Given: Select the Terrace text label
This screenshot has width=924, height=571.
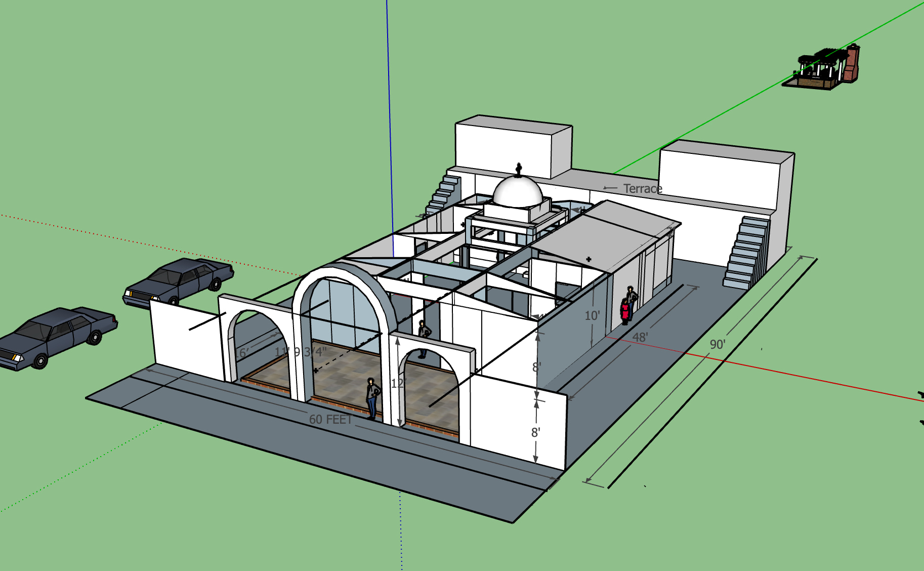Looking at the screenshot, I should tap(642, 189).
